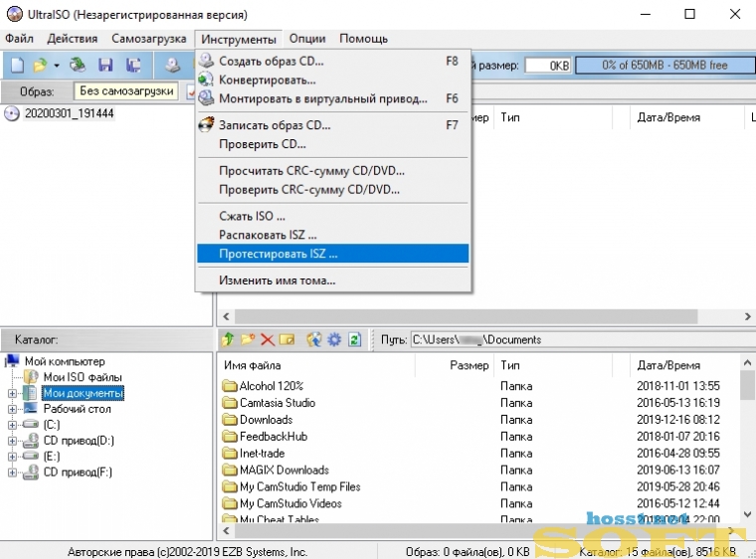
Task: Click the disc icon beside 20200301_191444
Action: 12,113
